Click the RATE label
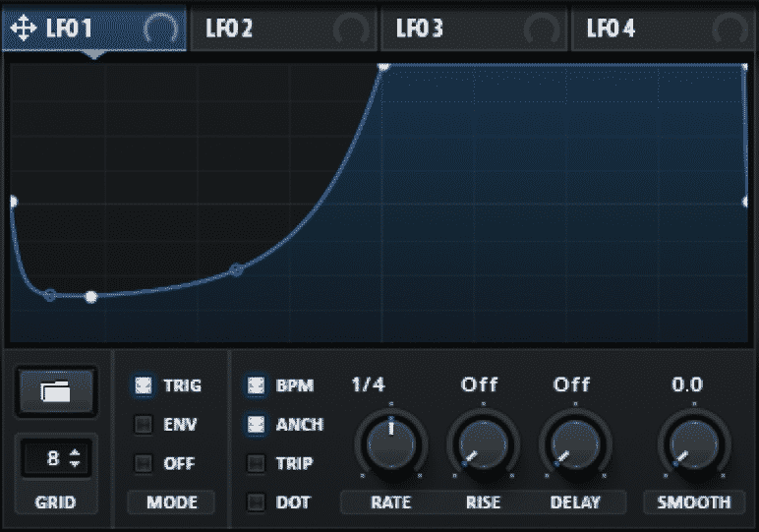Image resolution: width=759 pixels, height=532 pixels. pos(391,502)
